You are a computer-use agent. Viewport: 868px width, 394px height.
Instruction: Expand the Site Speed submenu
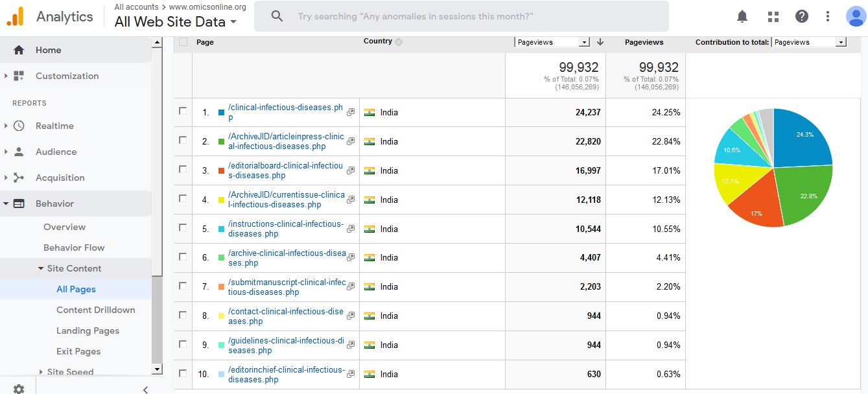(41, 372)
